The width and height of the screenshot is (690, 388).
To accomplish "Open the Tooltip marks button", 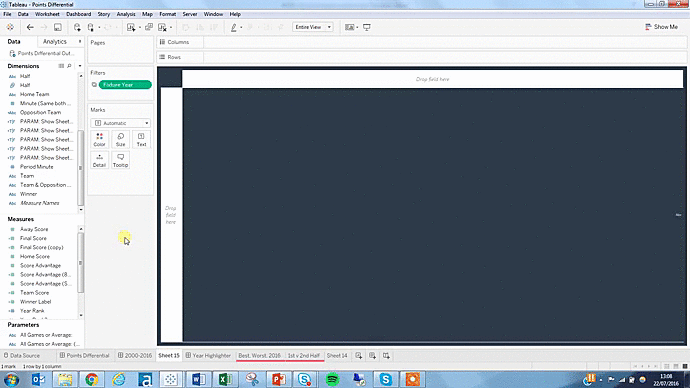I will tap(120, 160).
